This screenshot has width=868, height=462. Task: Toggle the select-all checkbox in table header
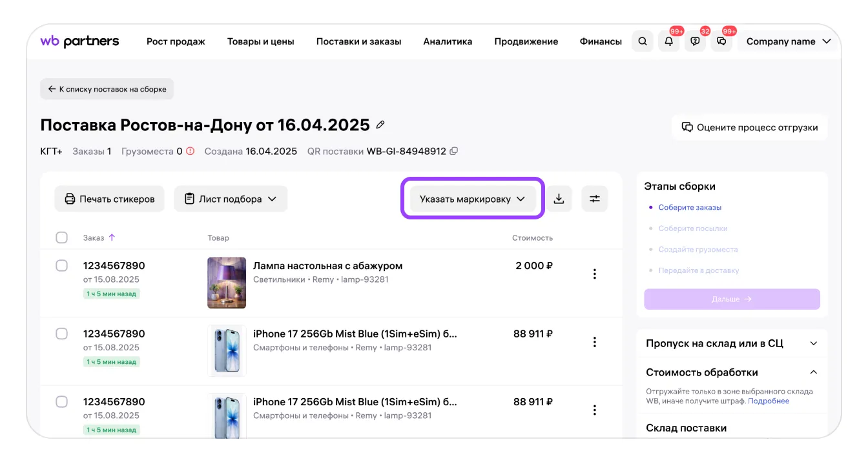[x=62, y=238]
